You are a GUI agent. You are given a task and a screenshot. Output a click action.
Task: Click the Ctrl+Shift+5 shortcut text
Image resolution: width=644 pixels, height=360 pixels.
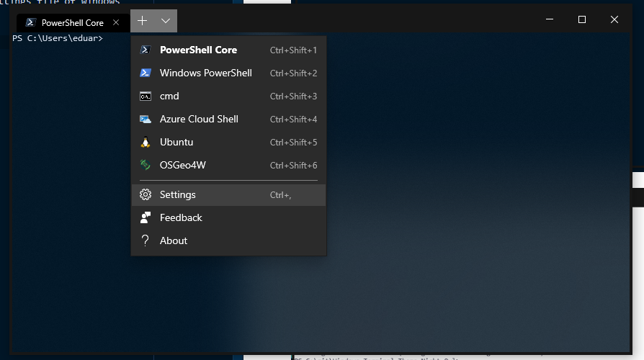pos(293,143)
